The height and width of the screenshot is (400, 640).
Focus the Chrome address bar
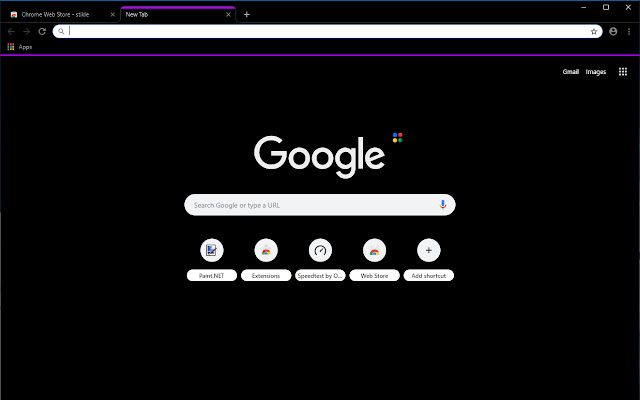tap(327, 31)
